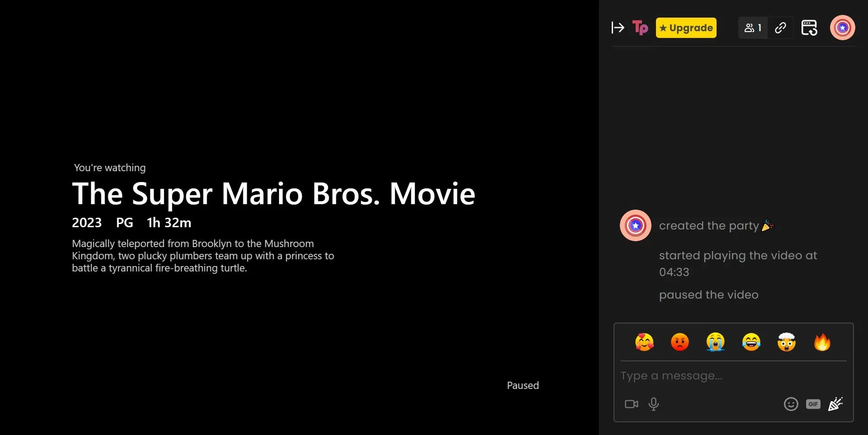
Task: Open the profile avatar in the header
Action: [x=842, y=28]
